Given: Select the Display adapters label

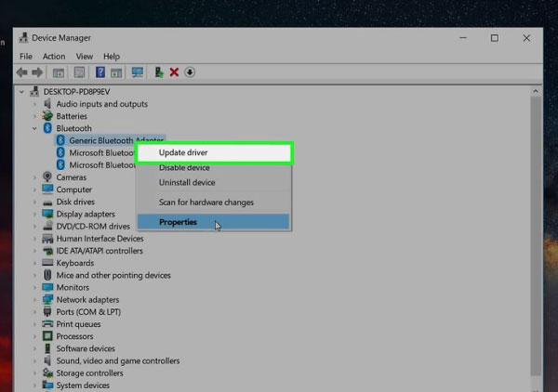Looking at the screenshot, I should click(86, 214).
